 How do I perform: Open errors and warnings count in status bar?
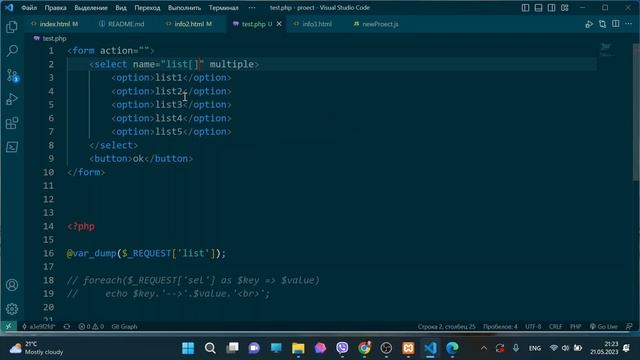(x=91, y=327)
